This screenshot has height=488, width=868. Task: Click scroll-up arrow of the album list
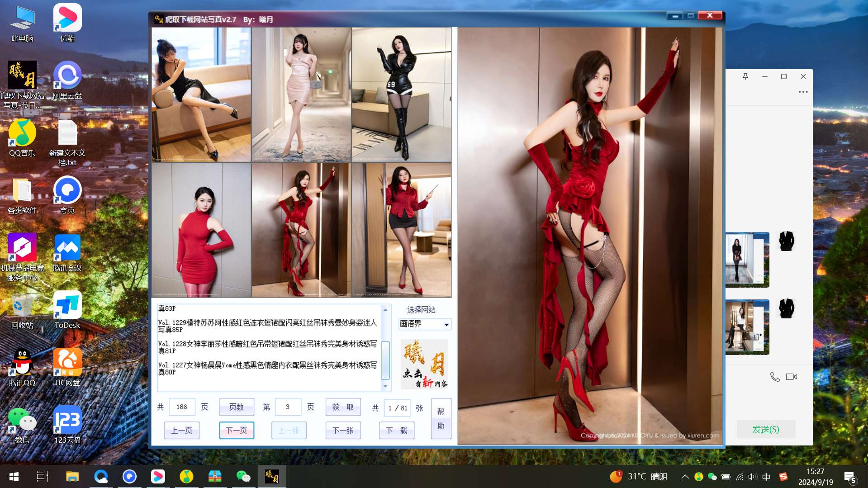pos(385,310)
